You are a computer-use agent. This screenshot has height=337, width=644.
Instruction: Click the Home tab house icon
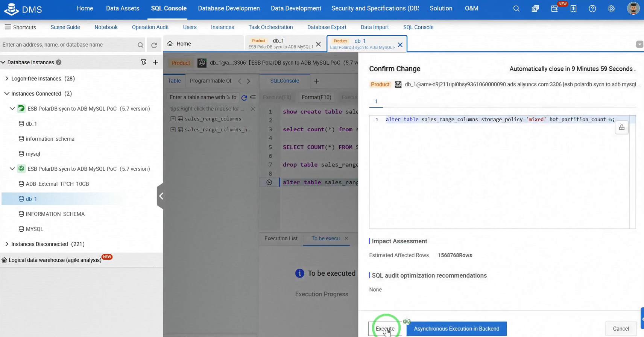tap(170, 44)
